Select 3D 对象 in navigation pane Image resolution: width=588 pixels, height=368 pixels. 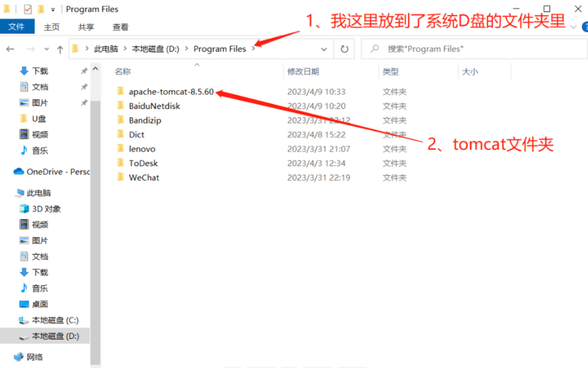[x=46, y=209]
